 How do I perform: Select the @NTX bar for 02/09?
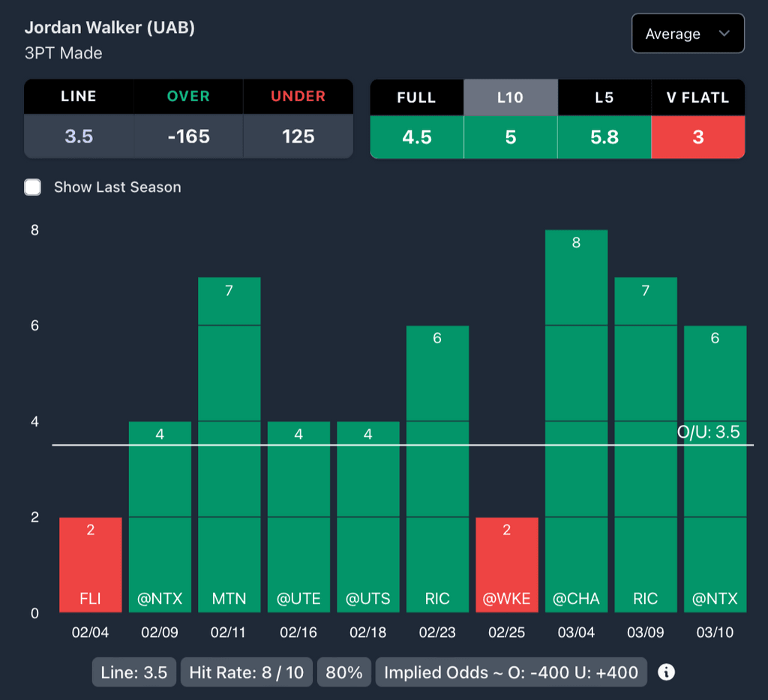pos(160,516)
